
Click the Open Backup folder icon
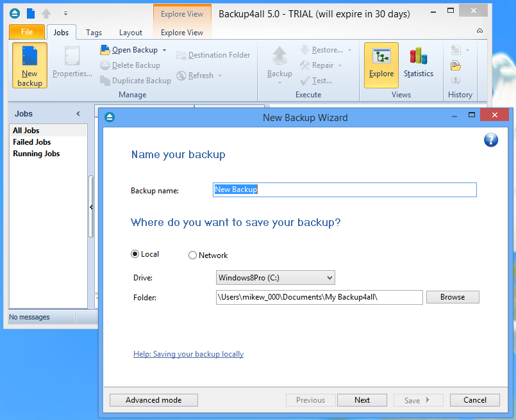pos(104,50)
